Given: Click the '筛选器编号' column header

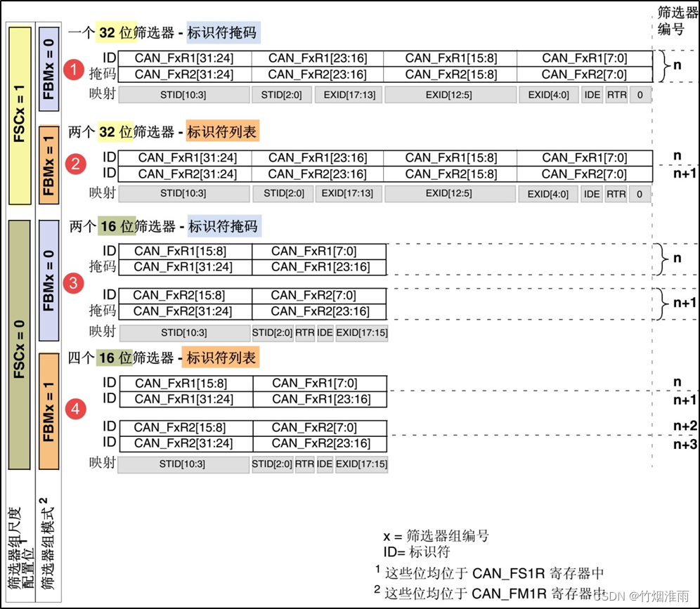Looking at the screenshot, I should 676,20.
